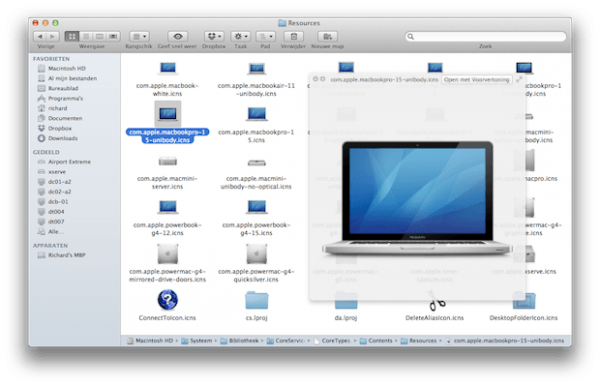Click the Quick Look eye icon

coord(178,36)
